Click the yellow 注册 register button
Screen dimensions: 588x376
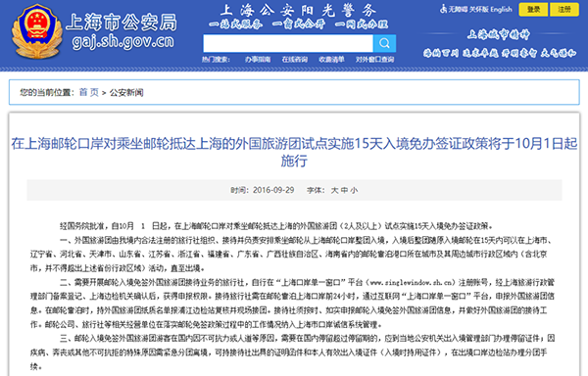[x=564, y=10]
